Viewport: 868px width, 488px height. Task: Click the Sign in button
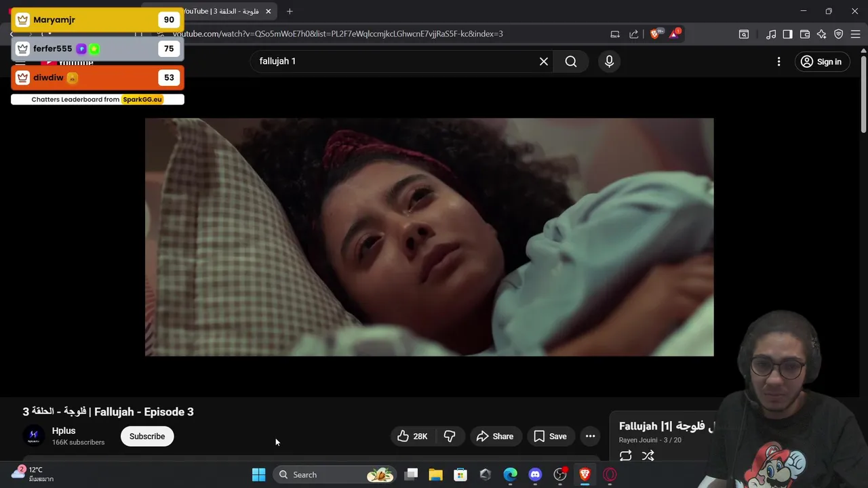coord(821,62)
